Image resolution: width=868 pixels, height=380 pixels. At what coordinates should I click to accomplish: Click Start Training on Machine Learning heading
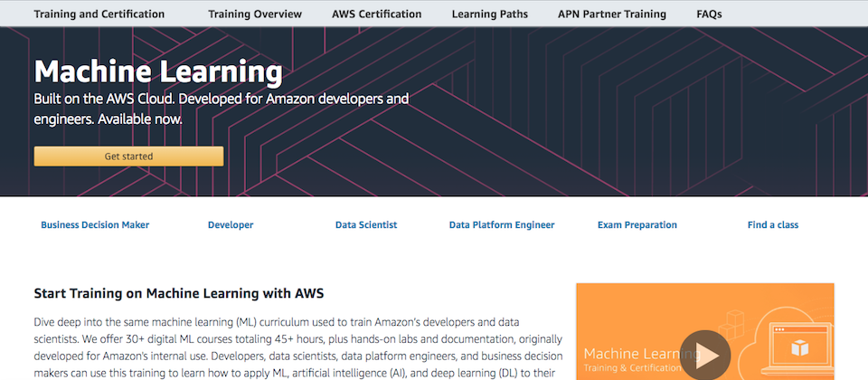coord(179,293)
